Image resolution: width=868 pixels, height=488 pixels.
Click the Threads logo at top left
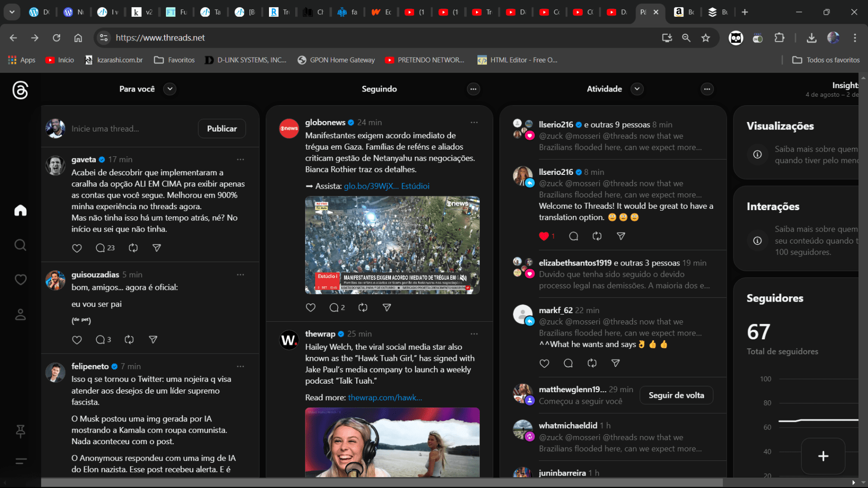point(20,91)
